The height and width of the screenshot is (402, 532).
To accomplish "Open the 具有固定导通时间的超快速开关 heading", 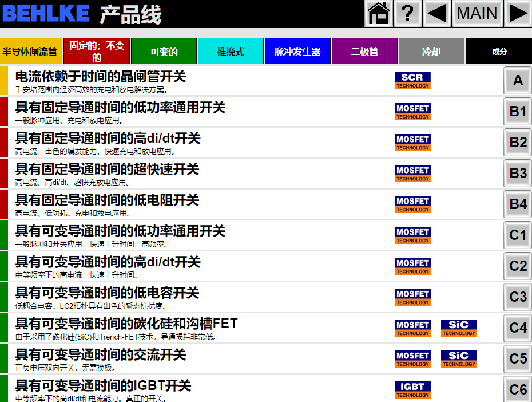I will click(107, 170).
